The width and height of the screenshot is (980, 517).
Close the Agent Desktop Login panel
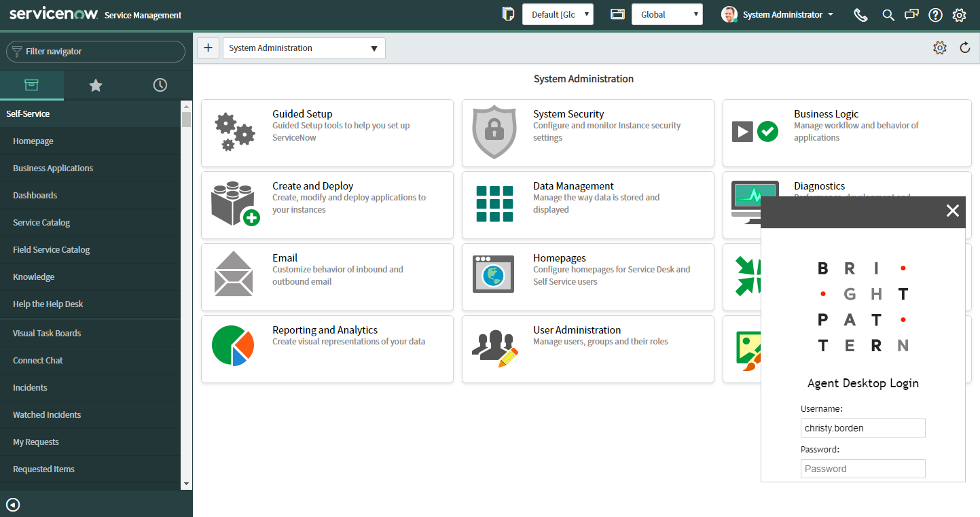click(x=953, y=211)
